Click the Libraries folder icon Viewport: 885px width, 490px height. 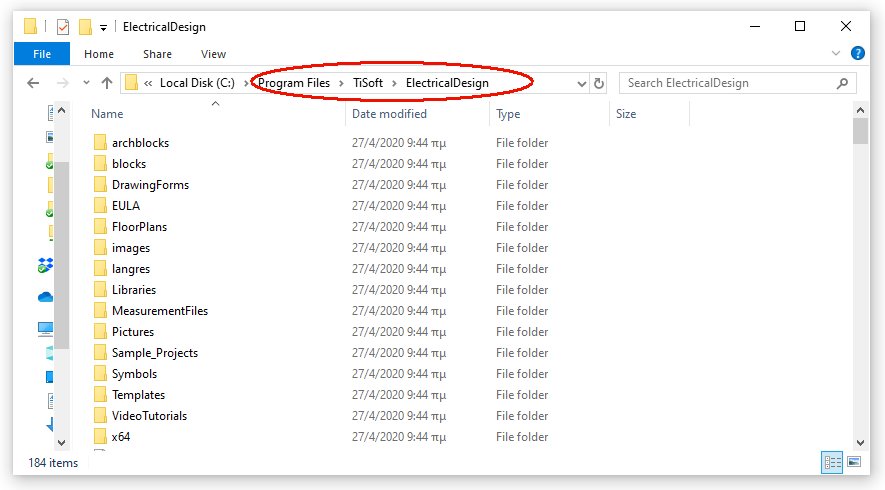tap(99, 290)
